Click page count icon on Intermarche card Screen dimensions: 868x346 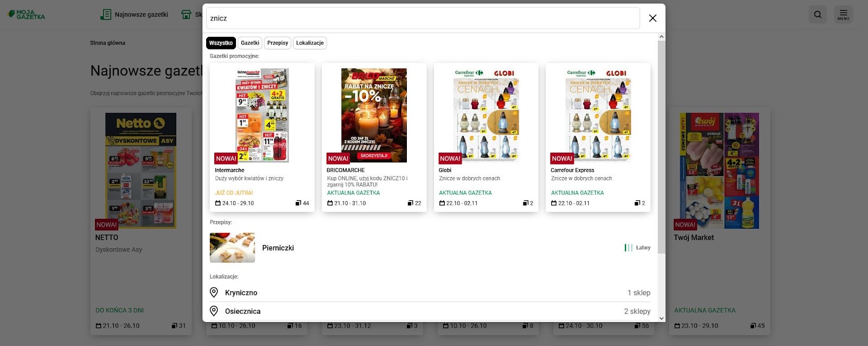point(298,203)
